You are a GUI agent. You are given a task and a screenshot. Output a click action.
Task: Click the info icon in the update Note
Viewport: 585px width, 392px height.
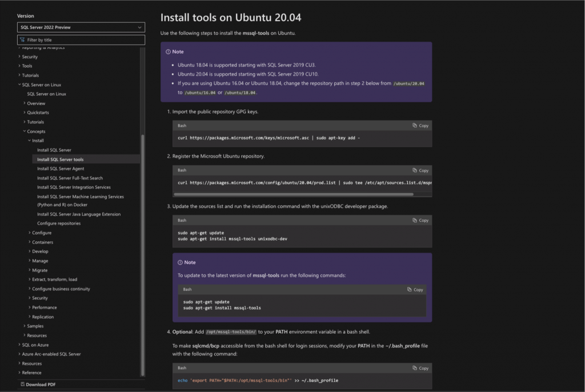180,262
